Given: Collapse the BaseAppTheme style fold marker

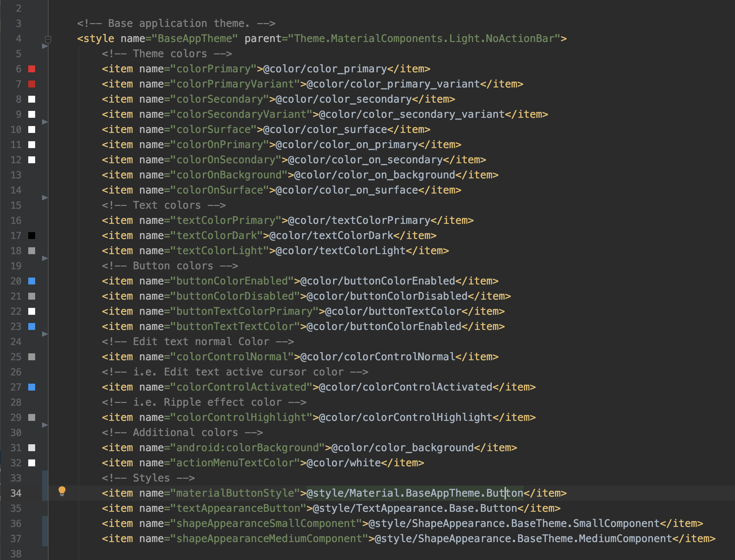Looking at the screenshot, I should 48,39.
